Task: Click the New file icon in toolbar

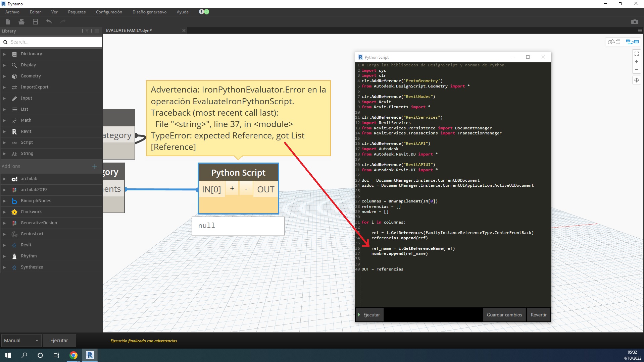Action: click(x=8, y=22)
